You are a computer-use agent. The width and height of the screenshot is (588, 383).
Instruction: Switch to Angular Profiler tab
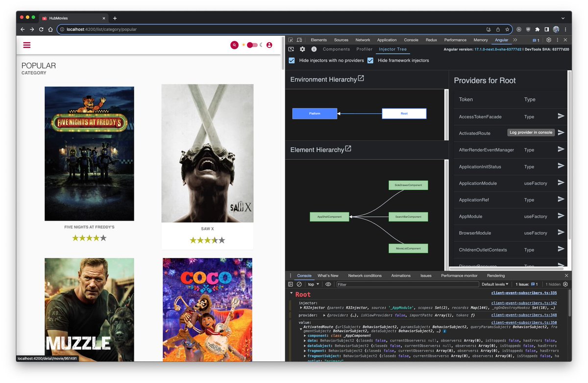[x=365, y=50]
